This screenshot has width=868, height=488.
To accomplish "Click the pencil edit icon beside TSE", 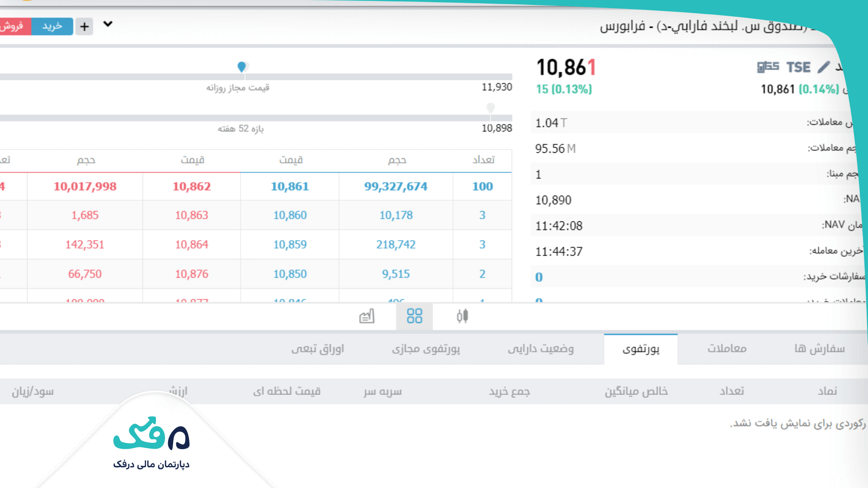I will (x=824, y=67).
